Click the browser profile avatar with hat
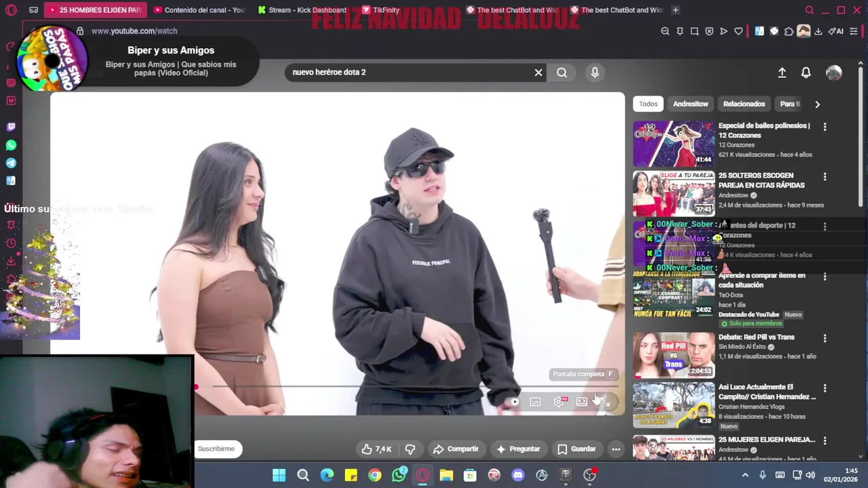 point(804,31)
